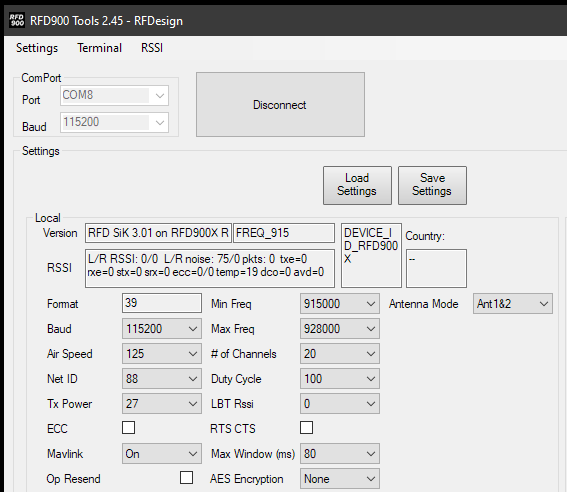Open the Settings menu

point(37,48)
